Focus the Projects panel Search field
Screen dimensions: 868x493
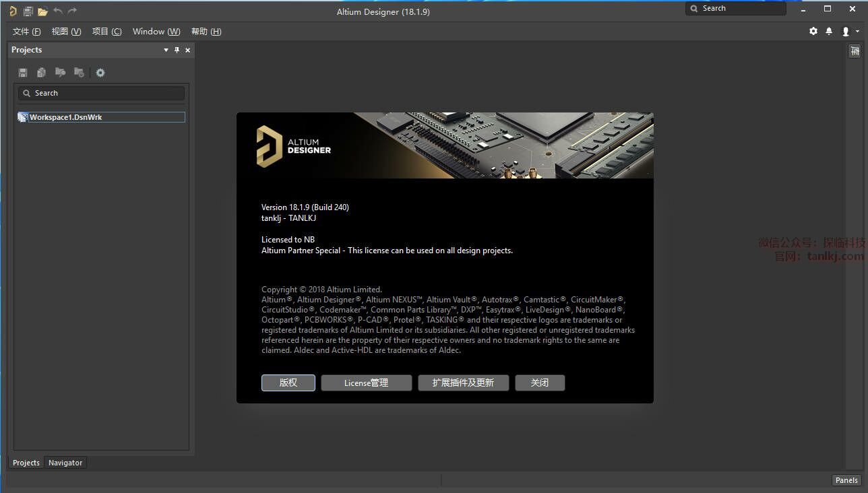101,93
